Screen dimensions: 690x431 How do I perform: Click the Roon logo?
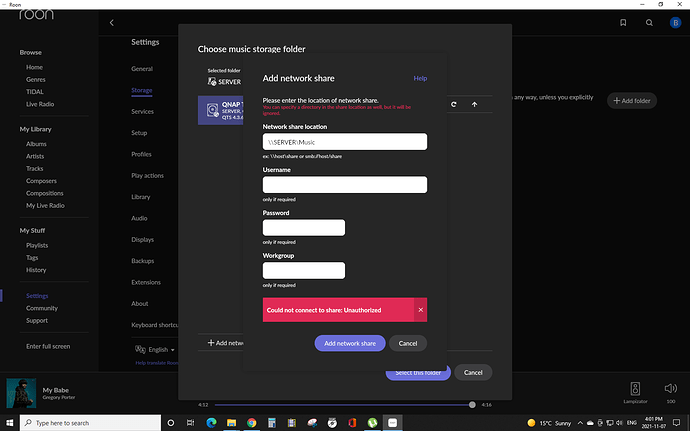pos(36,15)
